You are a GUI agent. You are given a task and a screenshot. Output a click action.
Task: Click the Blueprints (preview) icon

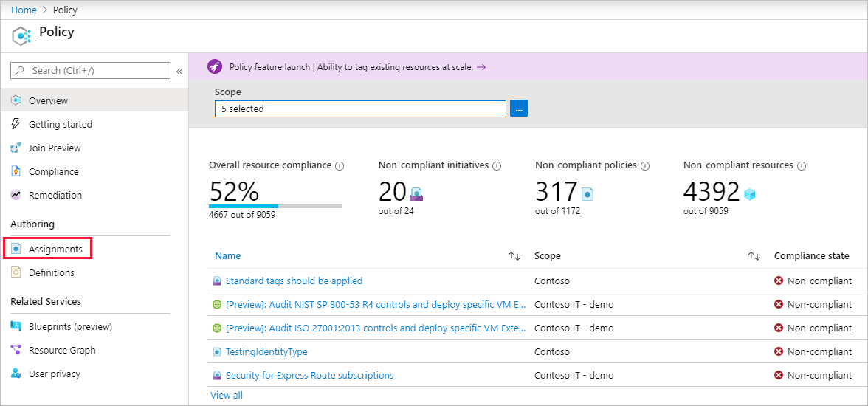point(16,326)
